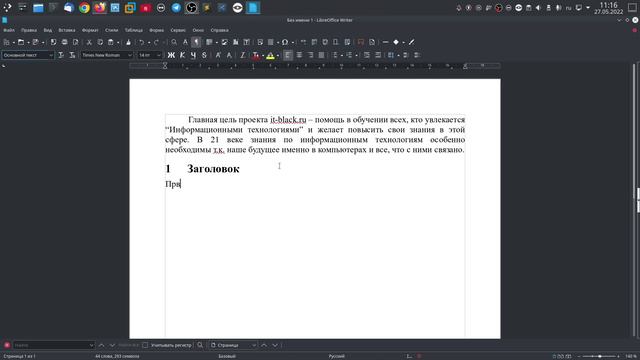640x360 pixels.
Task: Open the Формат menu
Action: pos(90,30)
